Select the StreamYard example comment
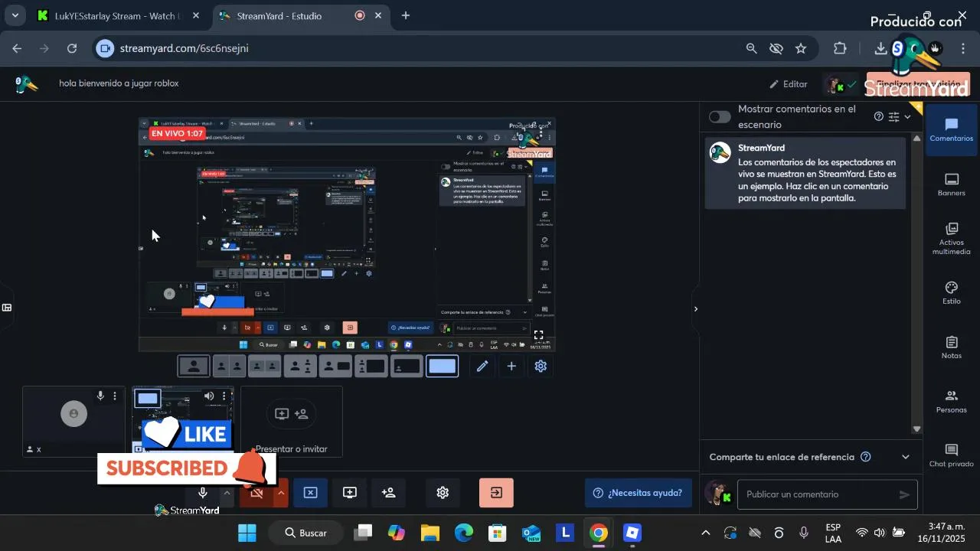The width and height of the screenshot is (980, 551). coord(805,174)
